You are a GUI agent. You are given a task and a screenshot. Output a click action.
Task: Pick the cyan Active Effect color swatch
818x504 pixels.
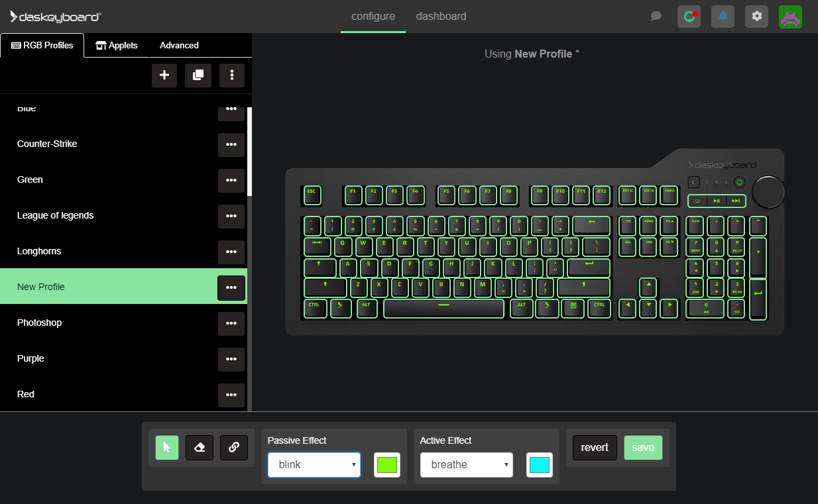tap(540, 465)
